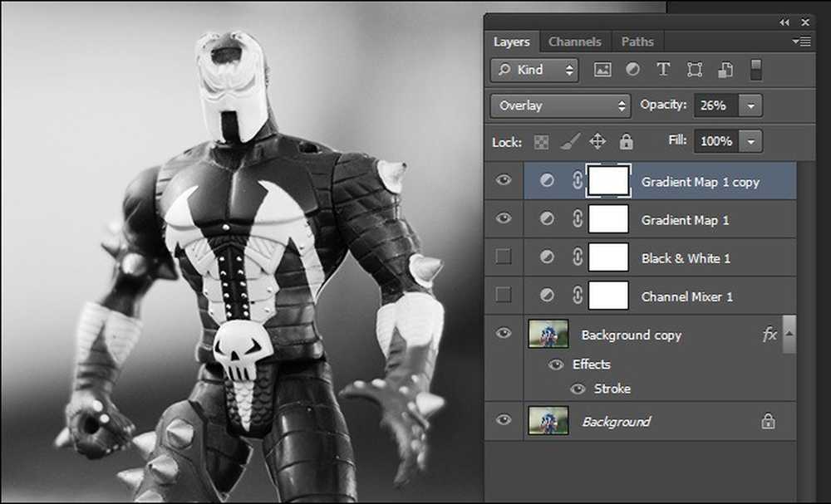Filter for shape layers icon

pos(694,70)
